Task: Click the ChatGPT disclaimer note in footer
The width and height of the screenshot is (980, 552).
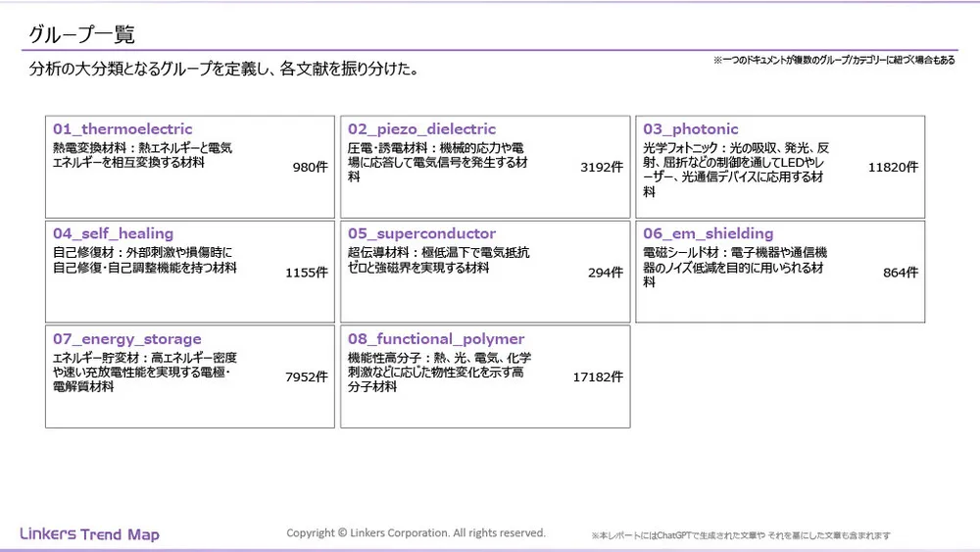Action: tap(740, 535)
